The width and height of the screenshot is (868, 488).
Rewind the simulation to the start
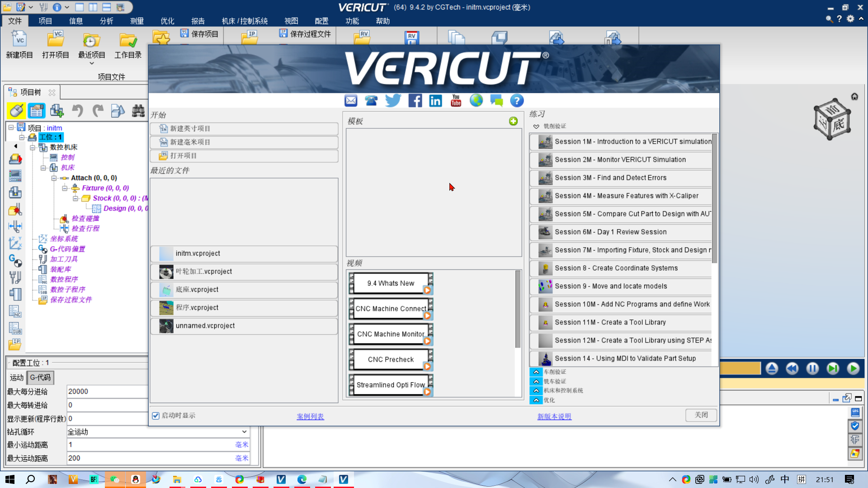pyautogui.click(x=792, y=368)
